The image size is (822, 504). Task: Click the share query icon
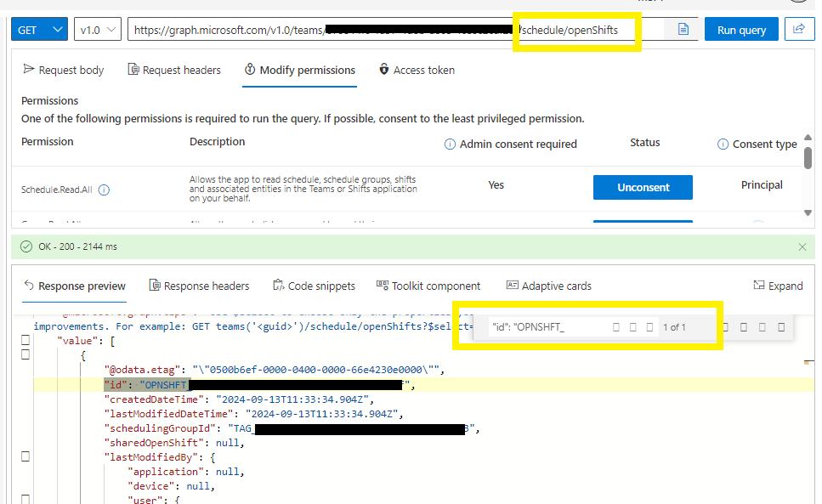(798, 28)
